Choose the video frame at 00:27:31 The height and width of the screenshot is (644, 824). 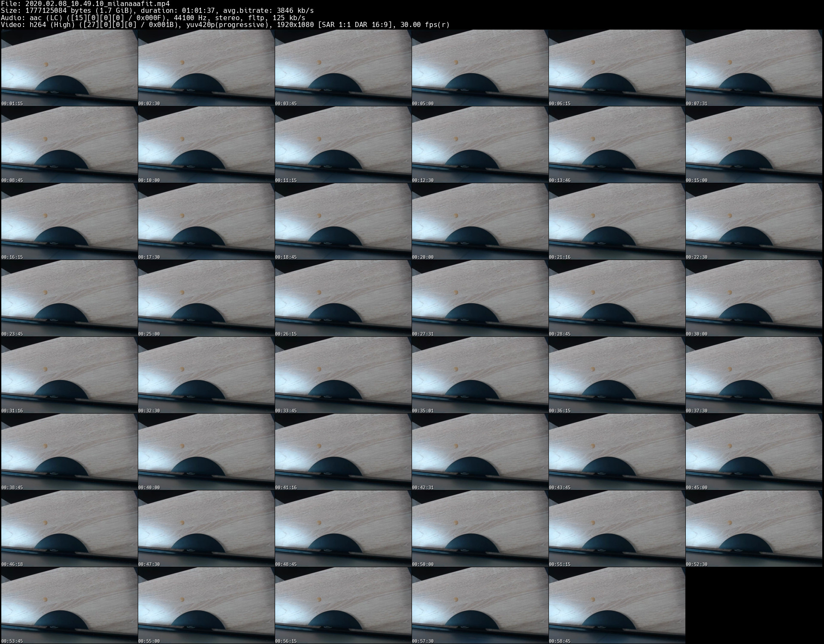pyautogui.click(x=480, y=298)
